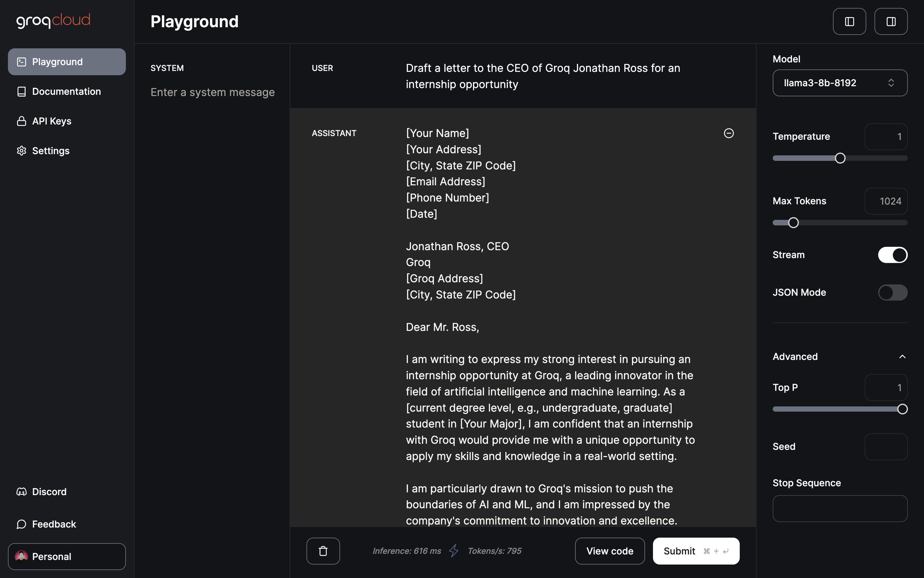Viewport: 924px width, 578px height.
Task: Click the '[Email Address]' placeholder line
Action: pos(446,181)
